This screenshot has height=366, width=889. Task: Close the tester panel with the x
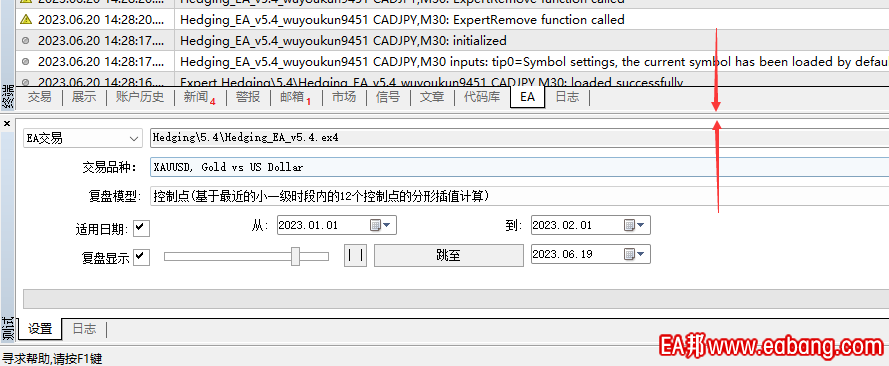pos(7,123)
